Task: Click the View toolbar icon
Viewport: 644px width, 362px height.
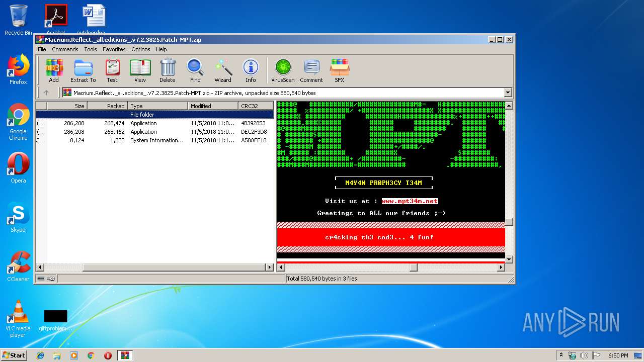Action: (x=140, y=70)
